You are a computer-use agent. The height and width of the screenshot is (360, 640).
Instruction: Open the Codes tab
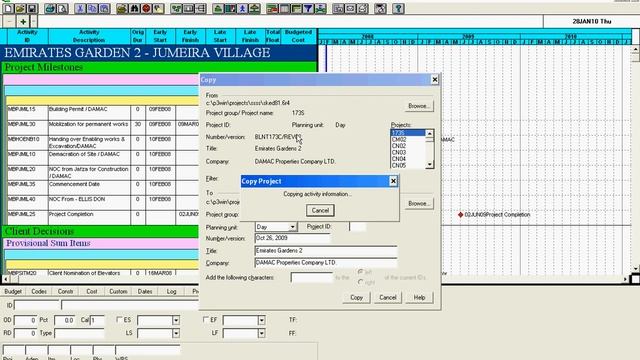pos(39,291)
